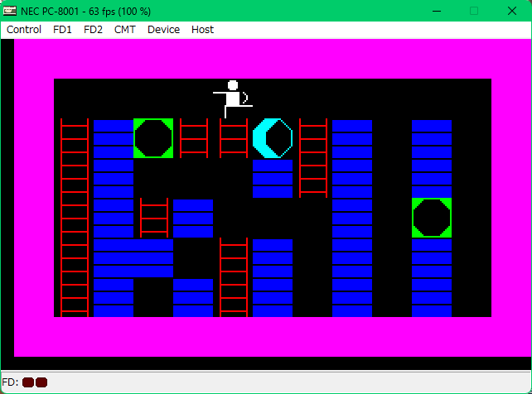Close the NEC PC-8001 emulator window

click(512, 12)
